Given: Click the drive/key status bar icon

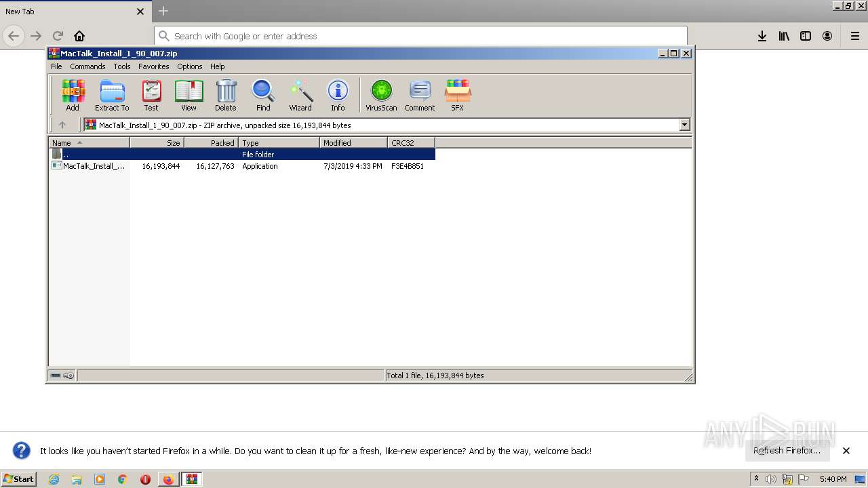Looking at the screenshot, I should click(x=62, y=375).
